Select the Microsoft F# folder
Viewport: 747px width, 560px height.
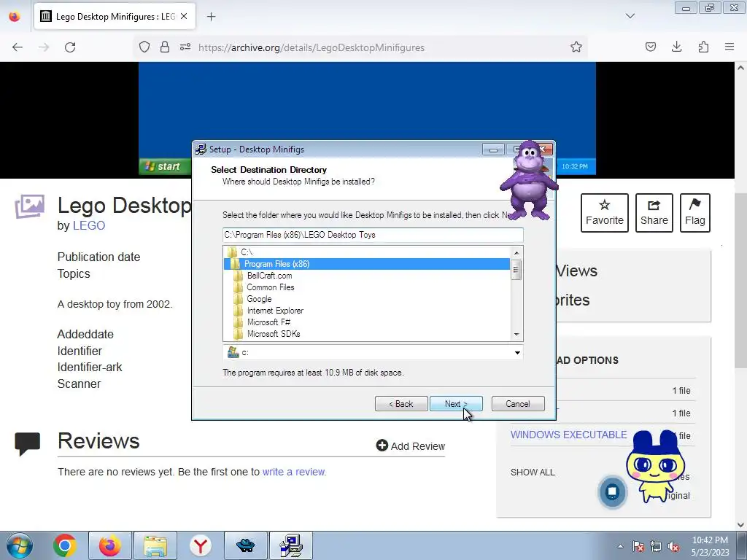click(x=268, y=322)
